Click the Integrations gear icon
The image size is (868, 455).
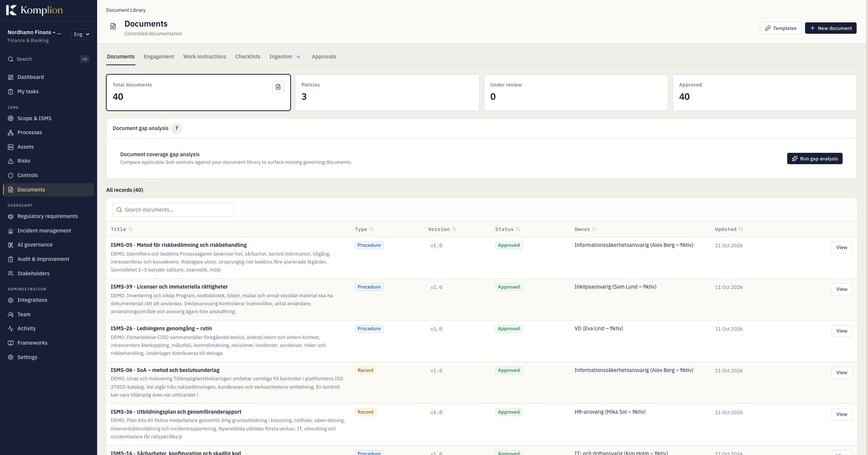click(11, 300)
